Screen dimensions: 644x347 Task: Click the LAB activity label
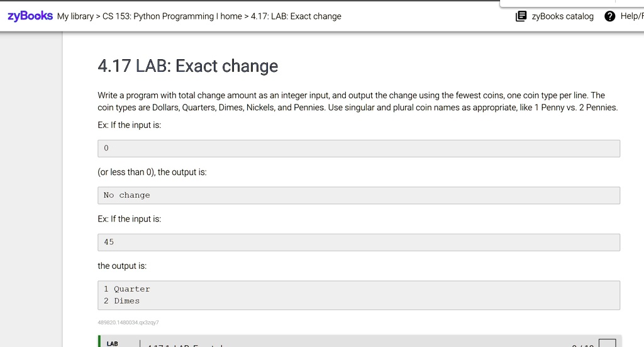112,343
